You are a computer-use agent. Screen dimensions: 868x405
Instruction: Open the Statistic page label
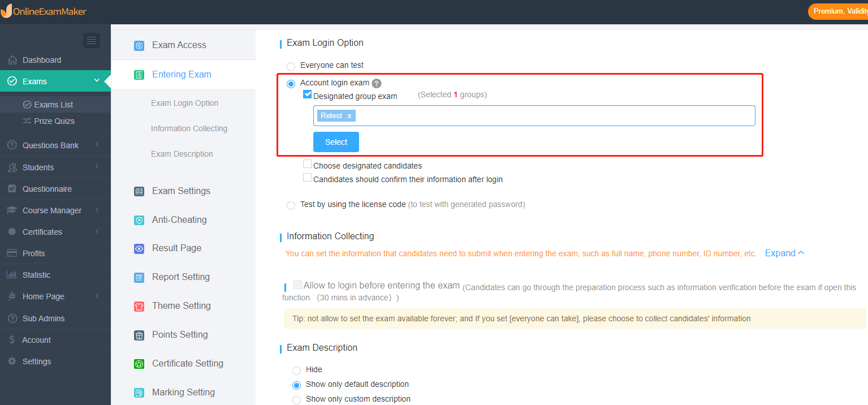tap(36, 275)
